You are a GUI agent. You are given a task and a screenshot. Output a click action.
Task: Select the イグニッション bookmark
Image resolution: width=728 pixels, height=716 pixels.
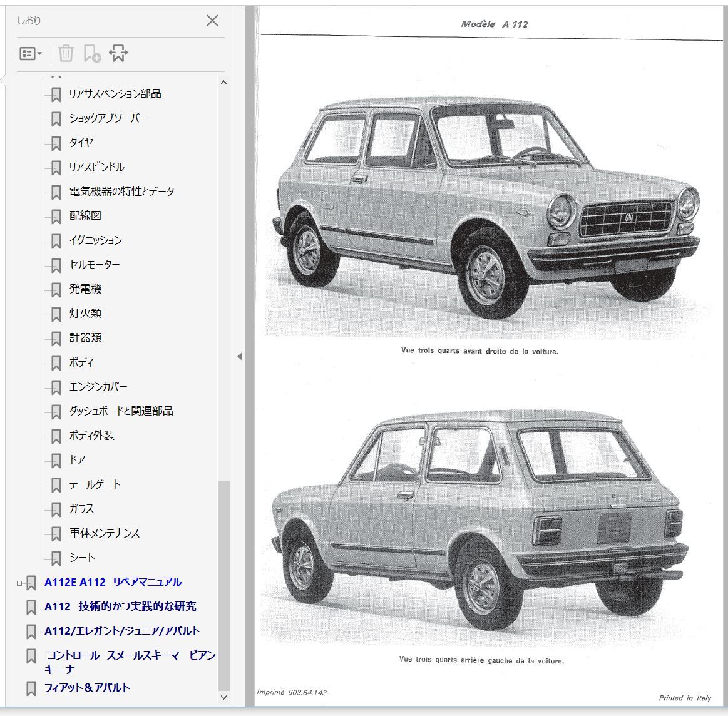coord(96,240)
